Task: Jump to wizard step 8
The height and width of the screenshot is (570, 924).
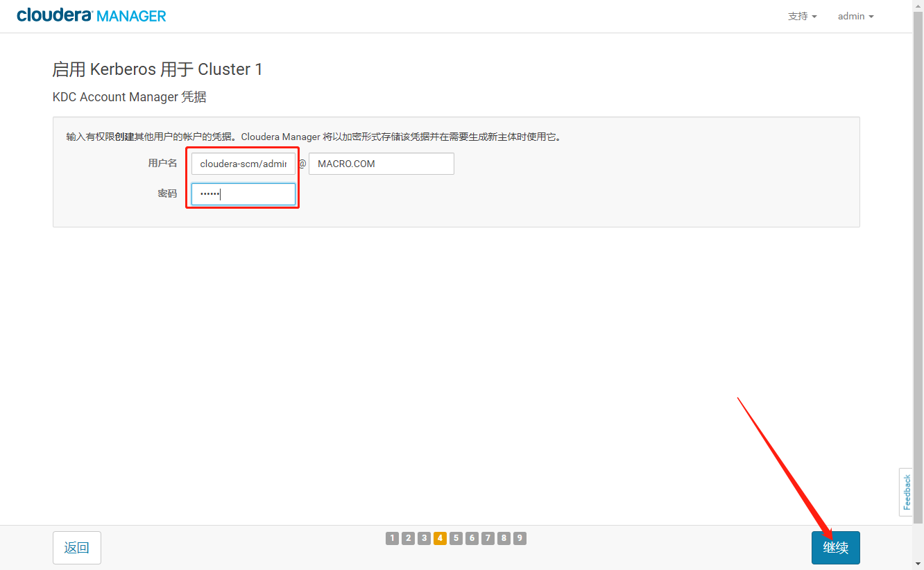Action: (504, 538)
